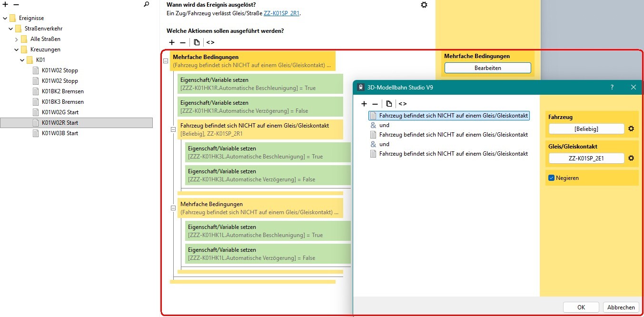644x317 pixels.
Task: Expand the Alle Straßen folder
Action: [x=17, y=39]
